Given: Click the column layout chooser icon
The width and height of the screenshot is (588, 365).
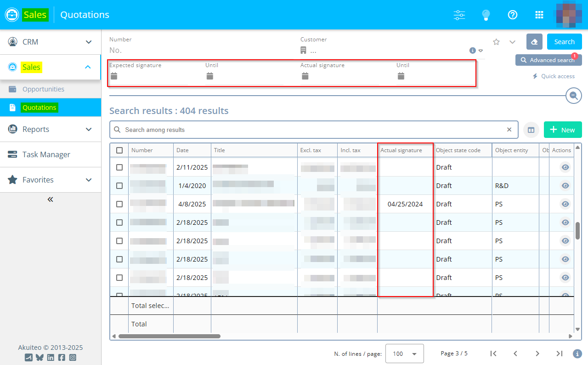Looking at the screenshot, I should pos(531,130).
